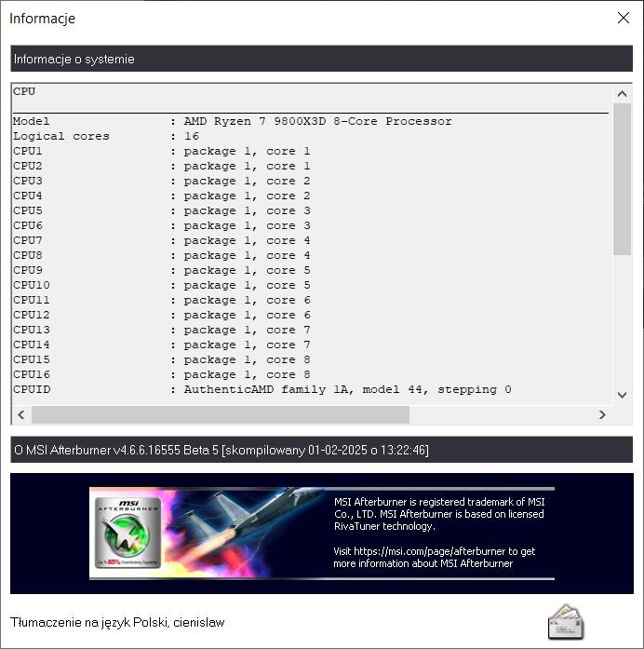Select the CPU6 row text

click(161, 225)
